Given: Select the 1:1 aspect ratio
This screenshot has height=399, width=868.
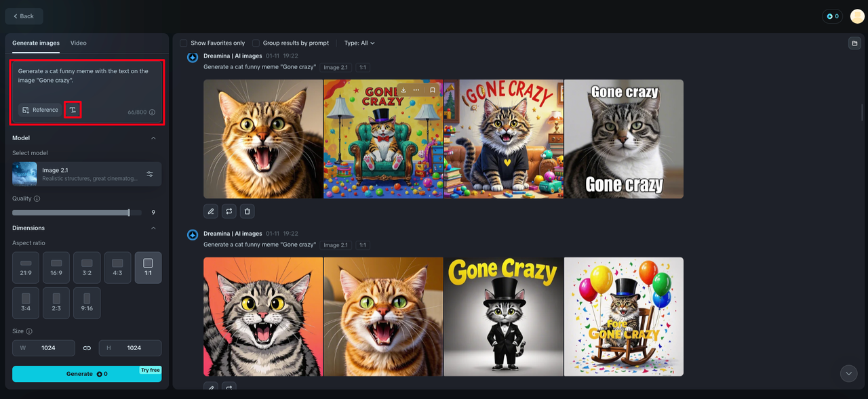Looking at the screenshot, I should point(148,268).
